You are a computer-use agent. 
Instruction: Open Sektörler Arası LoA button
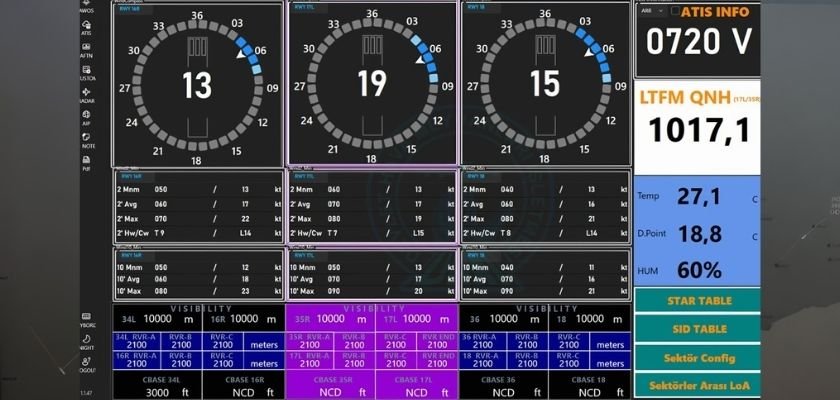(696, 385)
